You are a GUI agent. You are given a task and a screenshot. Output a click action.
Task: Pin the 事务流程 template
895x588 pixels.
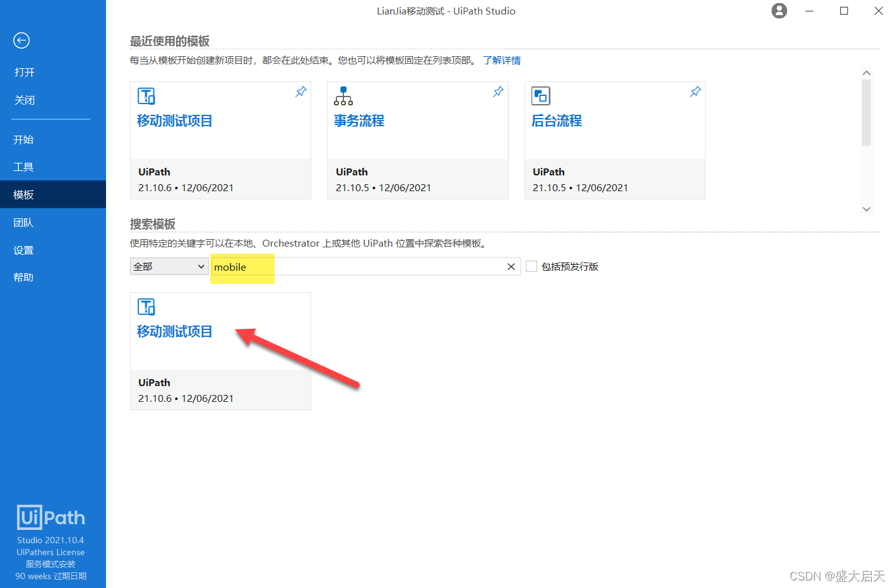pos(498,91)
